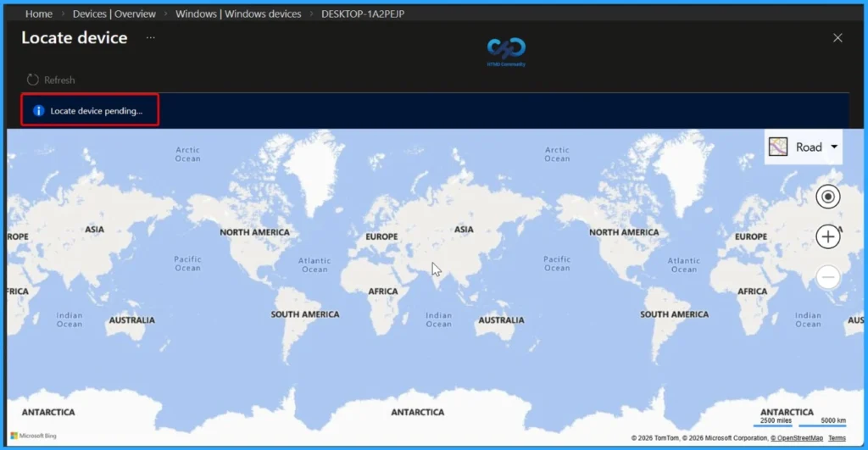Open DESKTOP-1A2PEJP breadcrumb
This screenshot has height=450, width=868.
(363, 14)
